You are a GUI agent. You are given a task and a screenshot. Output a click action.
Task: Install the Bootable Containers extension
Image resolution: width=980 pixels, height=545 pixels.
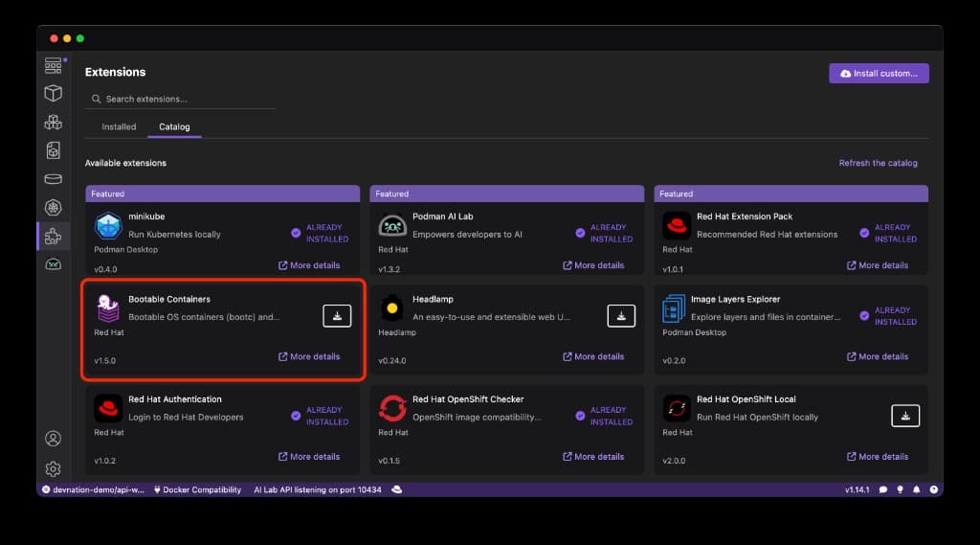point(337,315)
